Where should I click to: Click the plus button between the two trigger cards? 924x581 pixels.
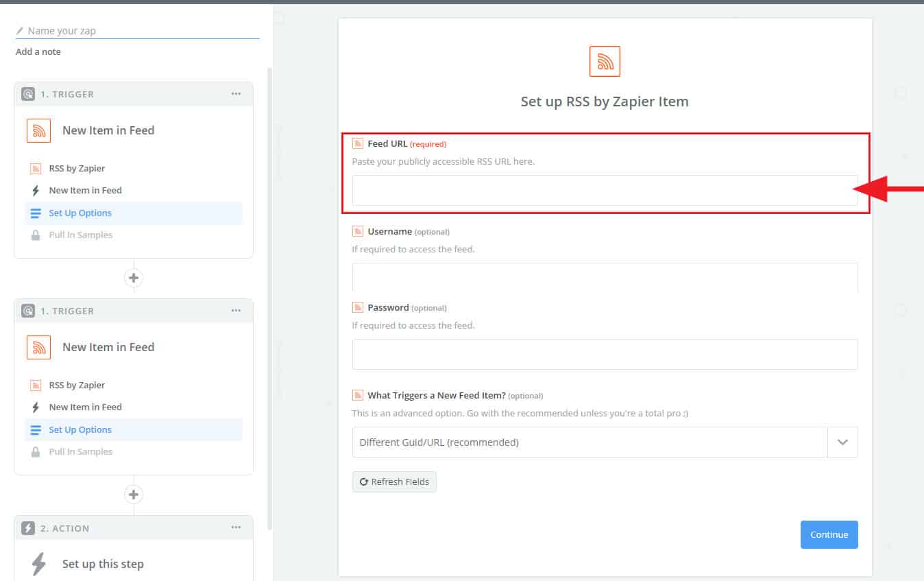click(134, 278)
